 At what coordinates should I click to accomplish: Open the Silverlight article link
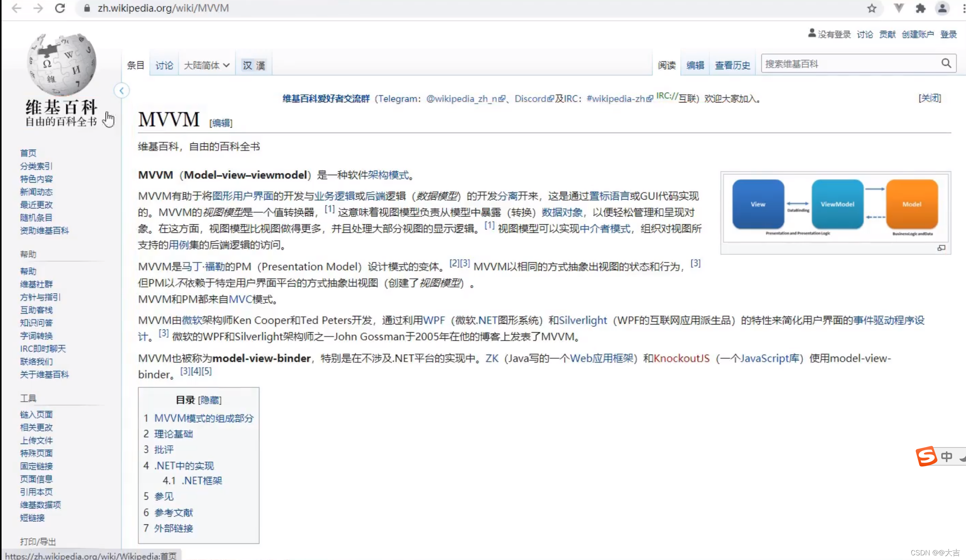coord(583,320)
